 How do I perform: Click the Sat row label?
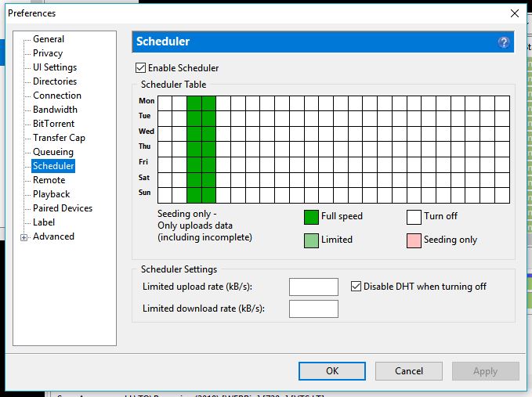144,177
